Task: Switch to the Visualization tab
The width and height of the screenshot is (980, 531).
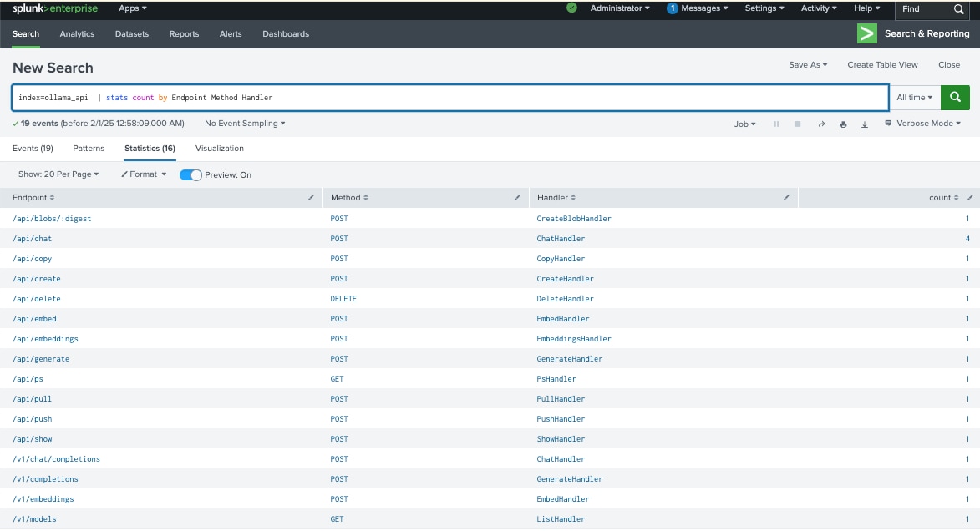Action: tap(220, 149)
